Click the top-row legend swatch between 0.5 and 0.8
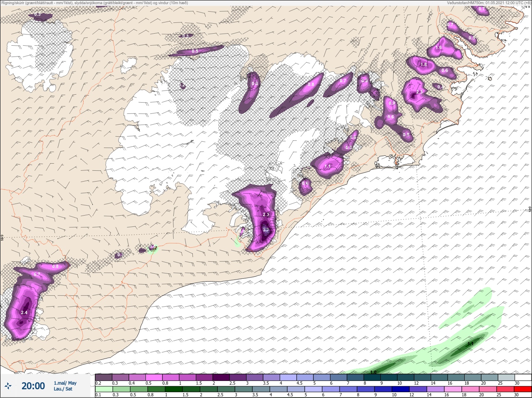532x398 pixels. tap(155, 377)
